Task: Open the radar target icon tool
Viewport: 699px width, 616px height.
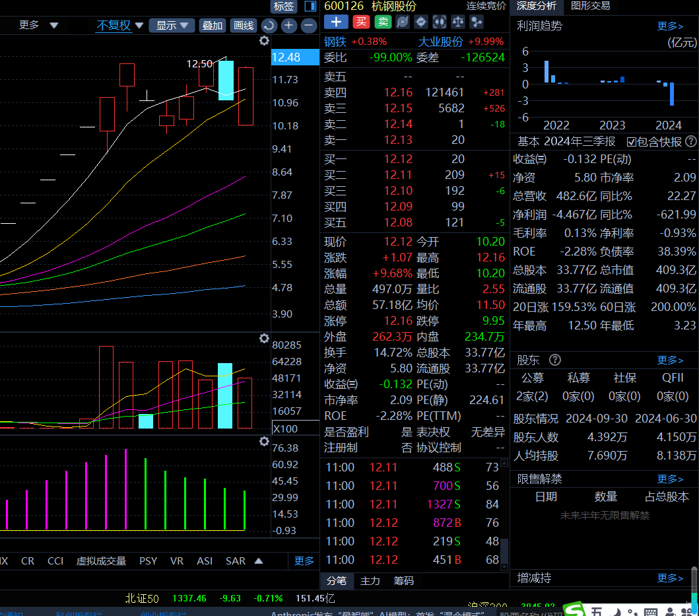Action: pyautogui.click(x=403, y=22)
